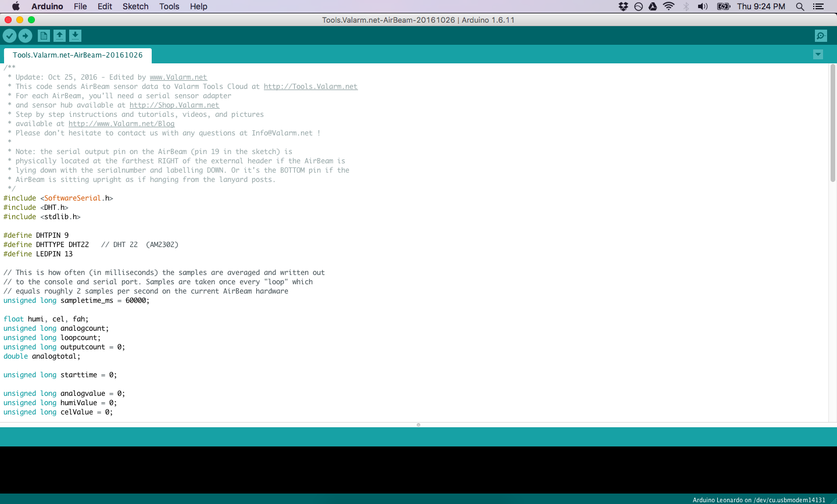Click the 'analogvalue = 0;' line
Image resolution: width=837 pixels, height=504 pixels.
coord(64,394)
